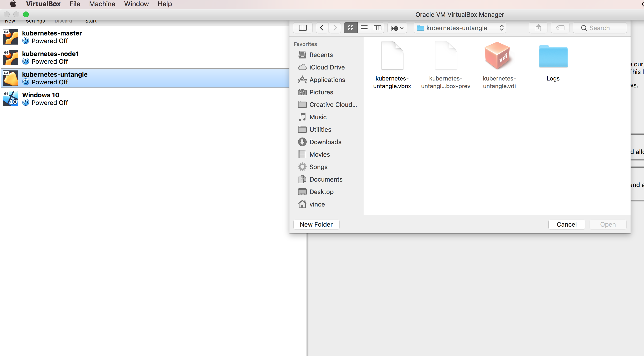Click the Edit Tags icon
This screenshot has width=644, height=356.
[x=560, y=28]
